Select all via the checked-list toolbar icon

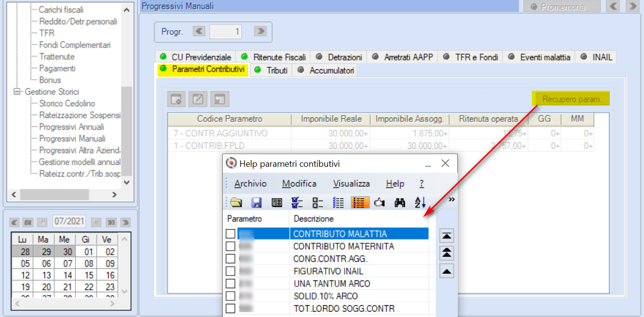297,202
